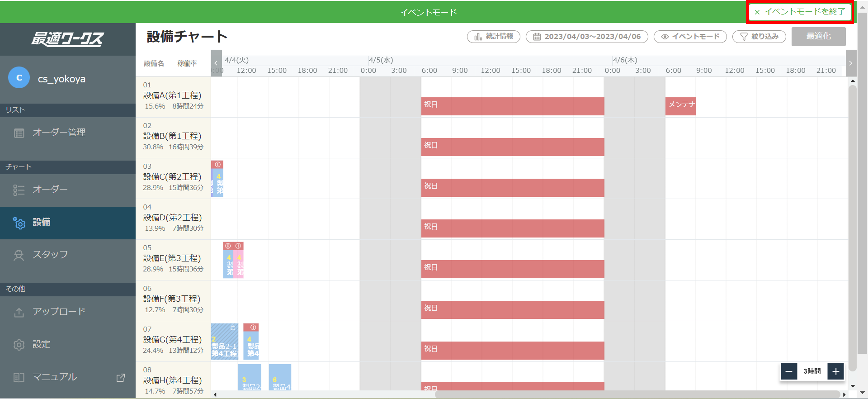Open the アップロード page
This screenshot has height=399, width=868.
tap(68, 312)
